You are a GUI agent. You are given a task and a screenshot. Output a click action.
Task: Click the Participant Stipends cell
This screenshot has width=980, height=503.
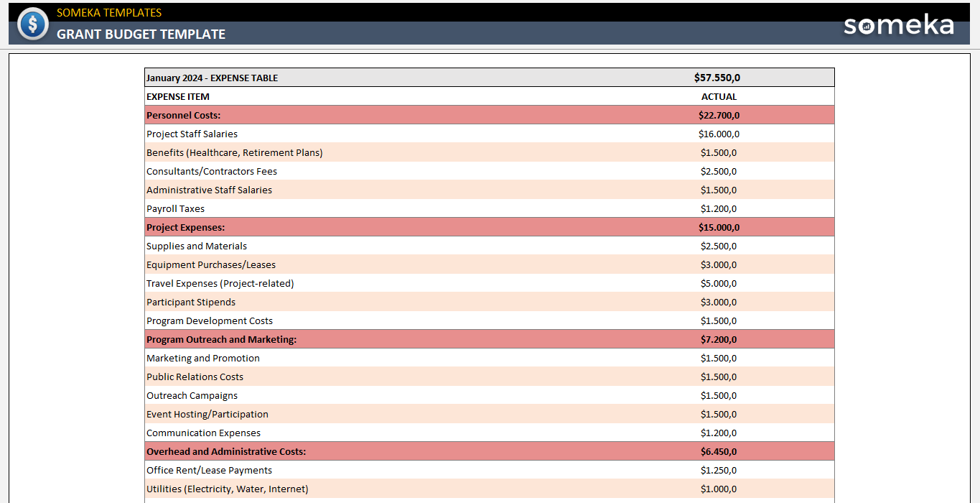coord(190,302)
